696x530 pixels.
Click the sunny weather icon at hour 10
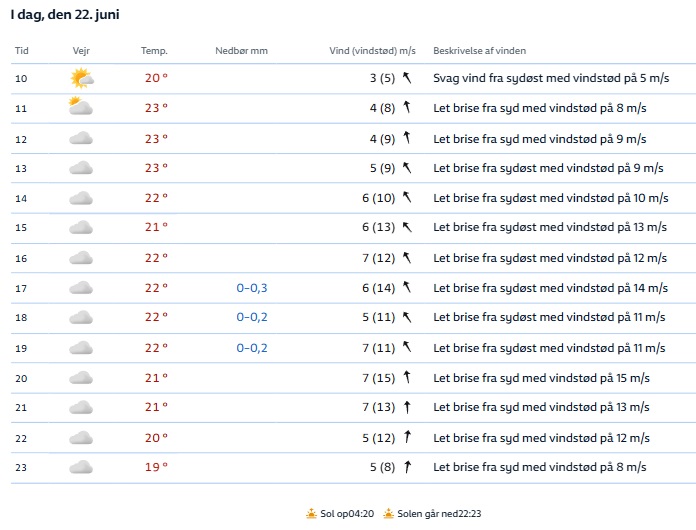tap(81, 78)
